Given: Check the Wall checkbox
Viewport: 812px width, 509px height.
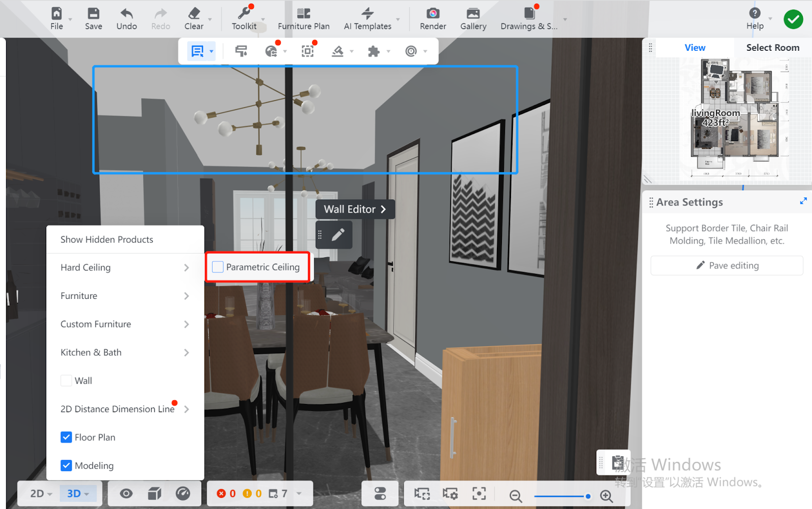Looking at the screenshot, I should click(66, 381).
